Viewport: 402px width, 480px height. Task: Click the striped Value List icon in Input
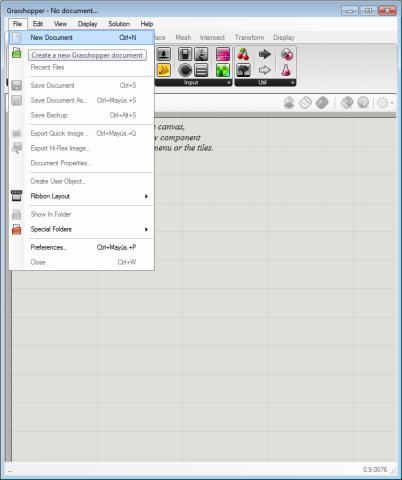pyautogui.click(x=201, y=70)
